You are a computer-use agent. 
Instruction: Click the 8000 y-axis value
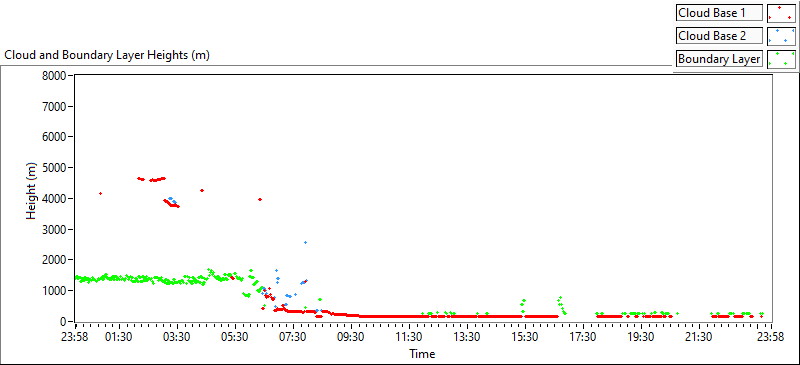[53, 76]
